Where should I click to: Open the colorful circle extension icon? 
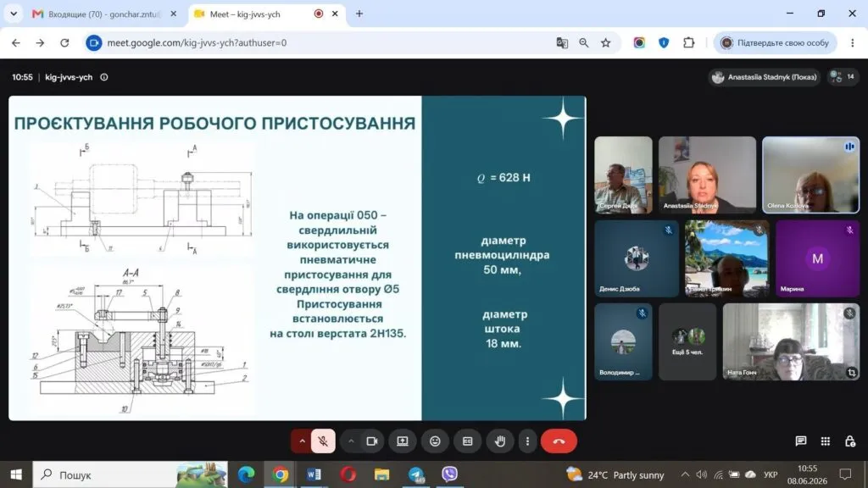(x=639, y=42)
